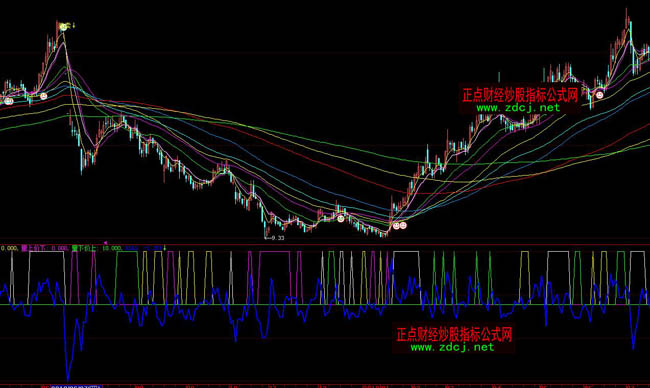
Task: Click the 10.000 value in the indicator header
Action: (x=112, y=248)
